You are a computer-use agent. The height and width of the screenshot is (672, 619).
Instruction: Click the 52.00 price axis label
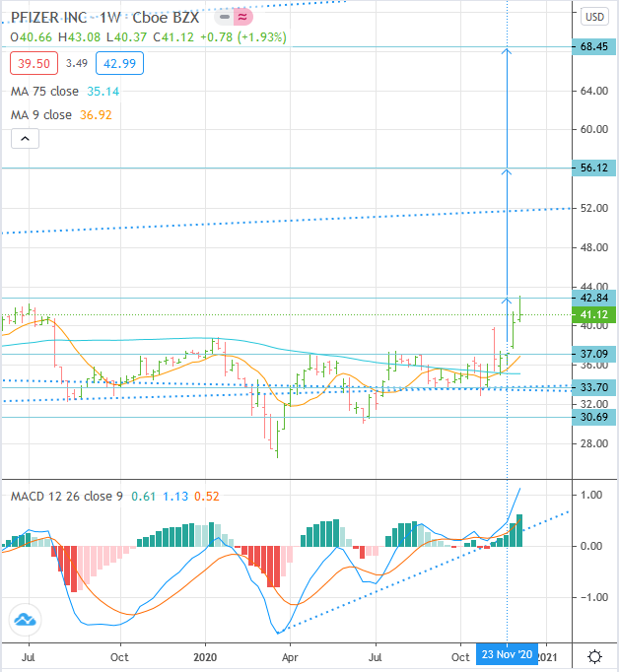click(x=594, y=208)
